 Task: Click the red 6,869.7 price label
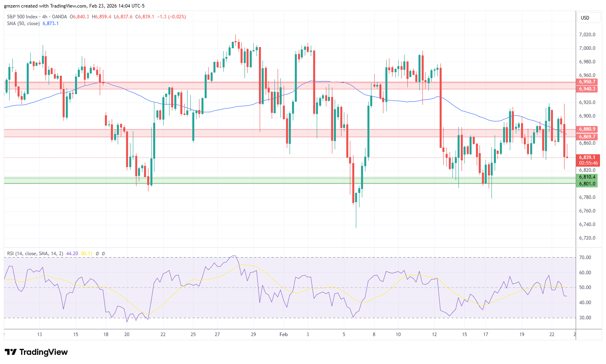click(587, 137)
